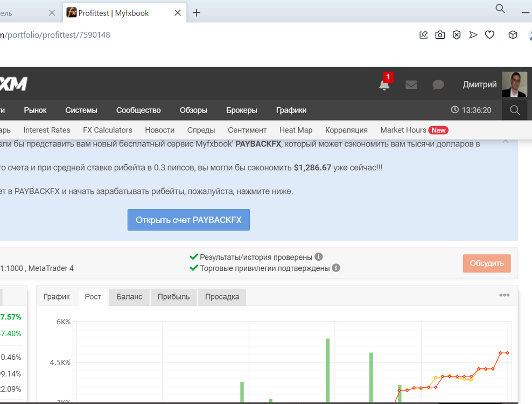The image size is (532, 404).
Task: Switch to the Баланс tab
Action: tap(129, 297)
